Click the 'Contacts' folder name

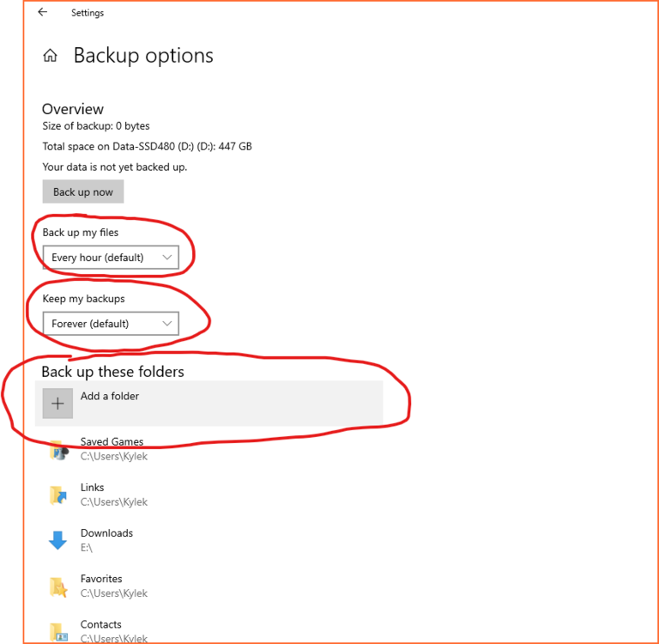pos(101,624)
